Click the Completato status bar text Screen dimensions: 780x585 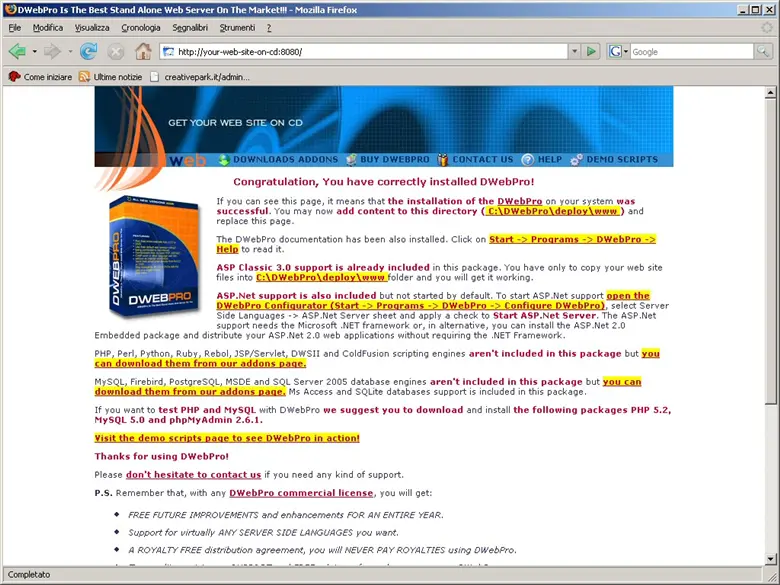[29, 575]
